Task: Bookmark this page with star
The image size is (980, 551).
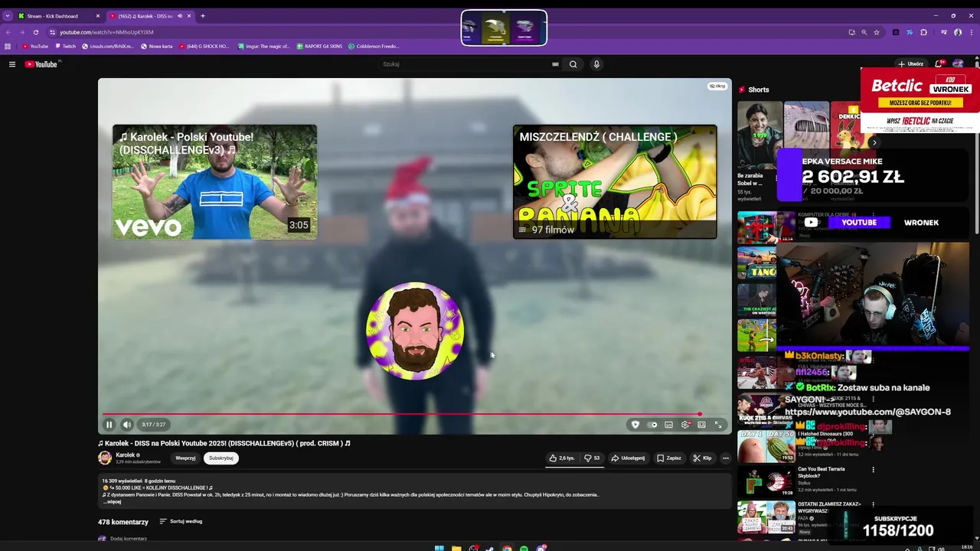Action: pyautogui.click(x=877, y=32)
